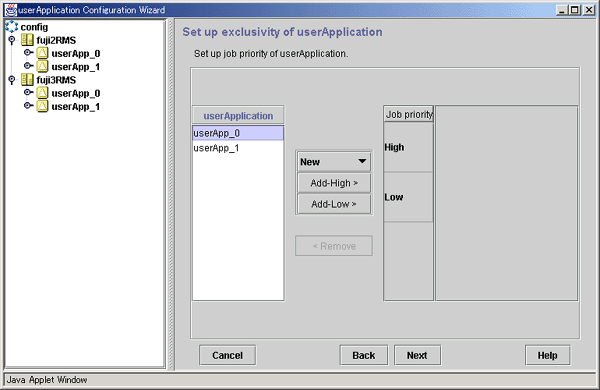Click userApp_0 icon under fuji3RMS
The height and width of the screenshot is (390, 600).
(x=42, y=93)
